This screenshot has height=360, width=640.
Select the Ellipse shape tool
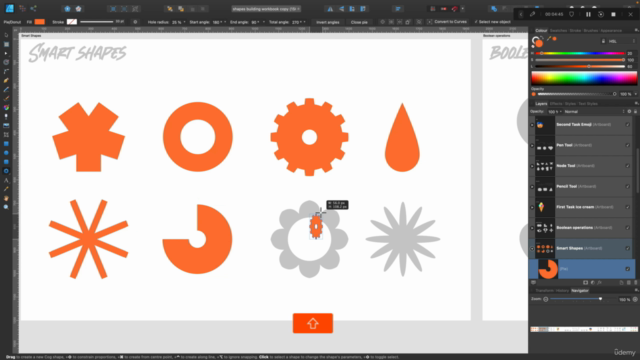pos(6,153)
